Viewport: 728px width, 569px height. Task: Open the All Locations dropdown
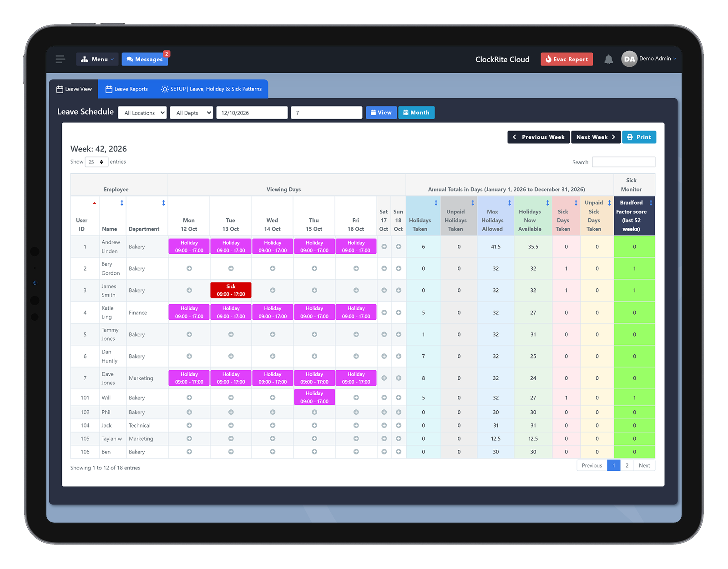click(x=142, y=113)
